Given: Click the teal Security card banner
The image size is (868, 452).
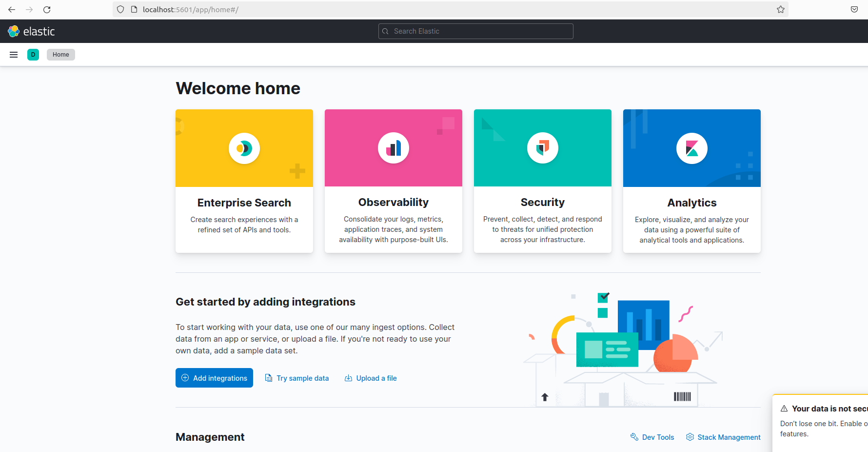Looking at the screenshot, I should pos(543,148).
